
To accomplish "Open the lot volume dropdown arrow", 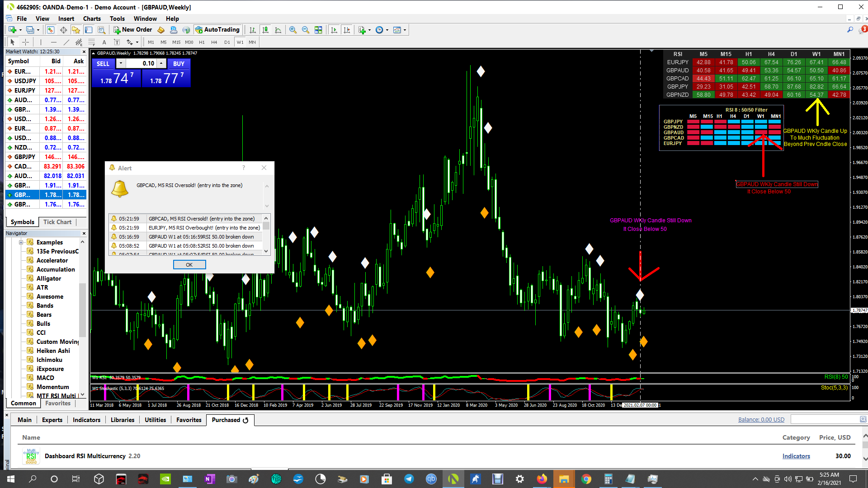I will 121,63.
